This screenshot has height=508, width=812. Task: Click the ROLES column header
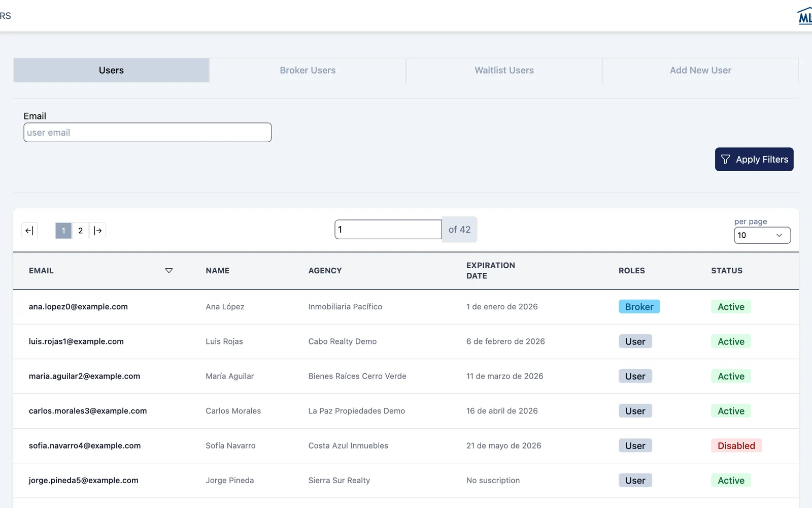tap(631, 271)
